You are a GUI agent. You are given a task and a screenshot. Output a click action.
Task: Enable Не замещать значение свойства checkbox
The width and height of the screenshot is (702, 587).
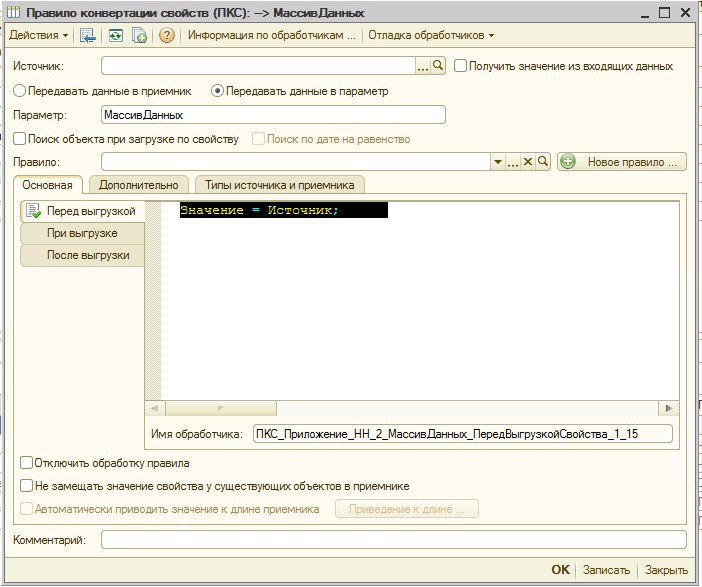tap(26, 486)
